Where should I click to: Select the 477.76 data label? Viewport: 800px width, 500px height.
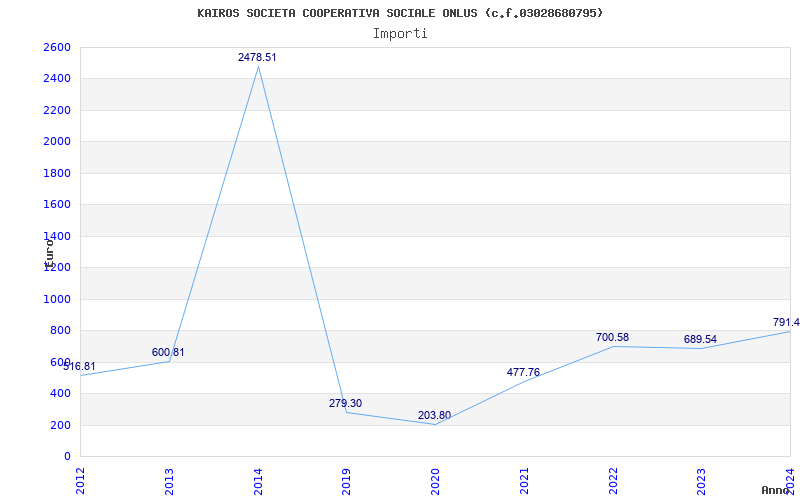click(x=523, y=372)
